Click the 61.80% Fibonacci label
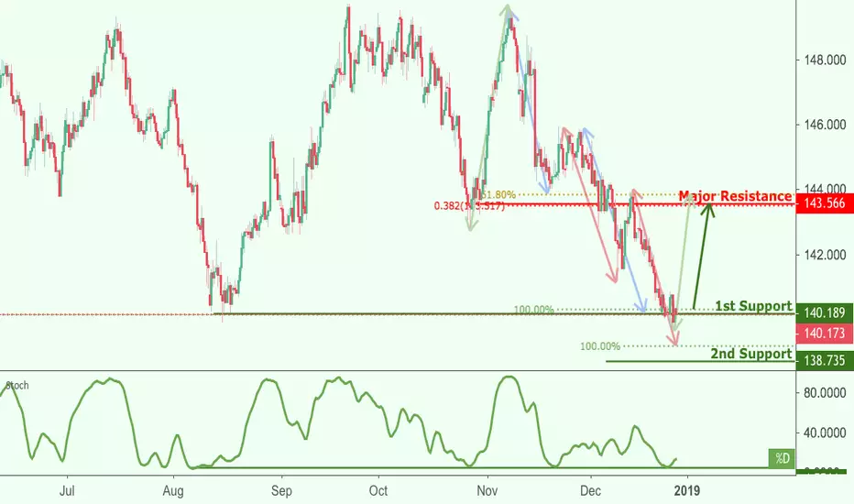Viewport: 854px width, 504px height. pyautogui.click(x=498, y=194)
